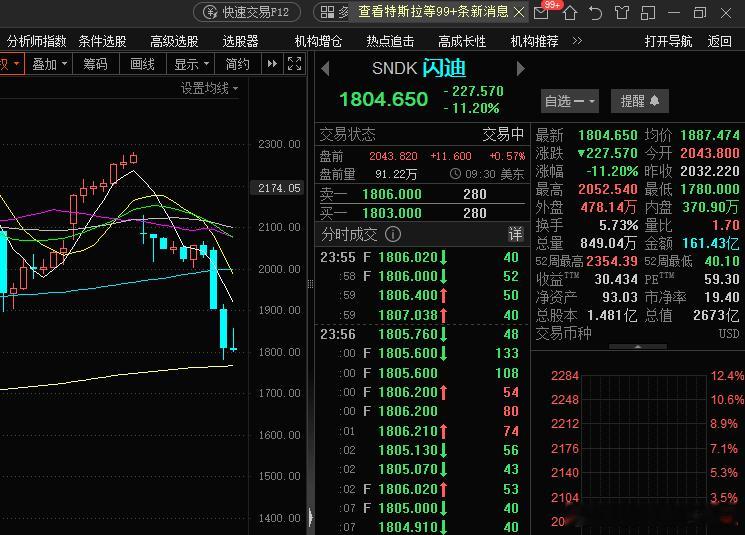
Task: Expand more menu items with double chevron
Action: point(577,41)
